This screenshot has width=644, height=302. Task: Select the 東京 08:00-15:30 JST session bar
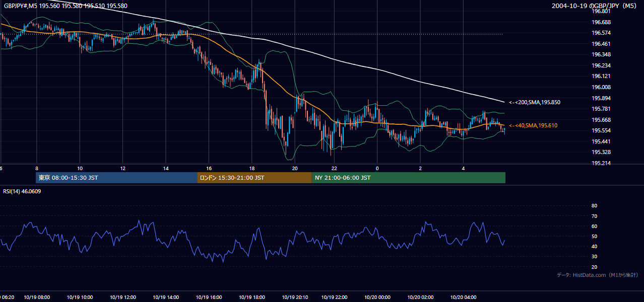click(116, 178)
